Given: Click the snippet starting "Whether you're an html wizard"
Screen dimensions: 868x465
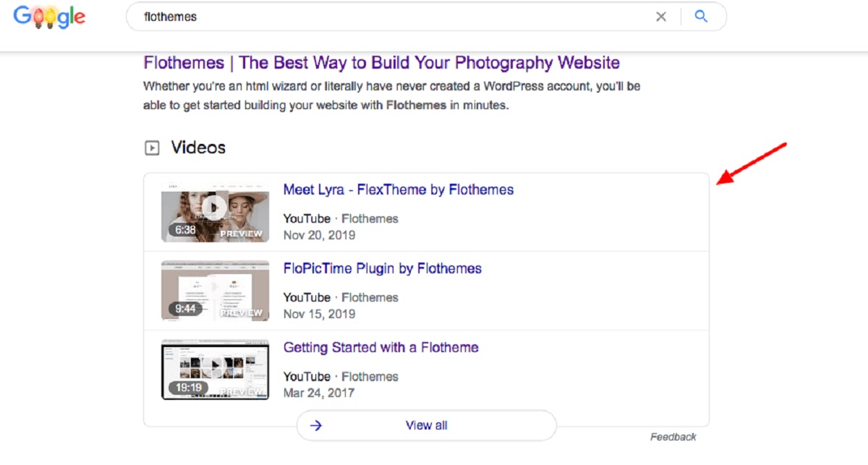Looking at the screenshot, I should point(392,95).
